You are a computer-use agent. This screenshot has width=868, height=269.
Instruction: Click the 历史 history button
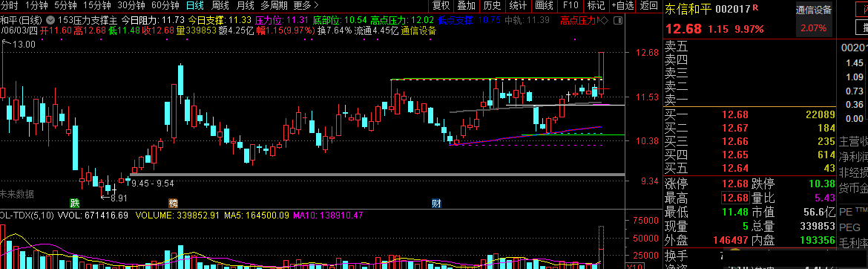click(x=492, y=5)
